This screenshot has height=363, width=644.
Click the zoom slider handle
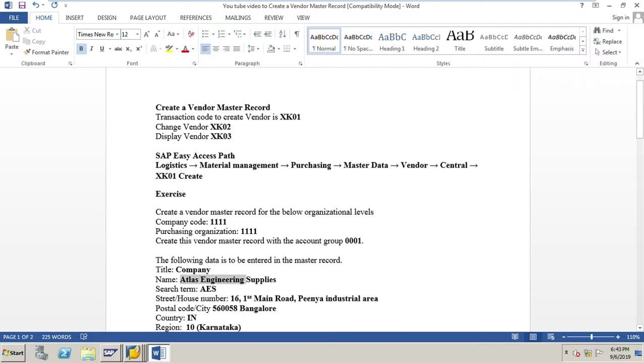[x=592, y=337]
